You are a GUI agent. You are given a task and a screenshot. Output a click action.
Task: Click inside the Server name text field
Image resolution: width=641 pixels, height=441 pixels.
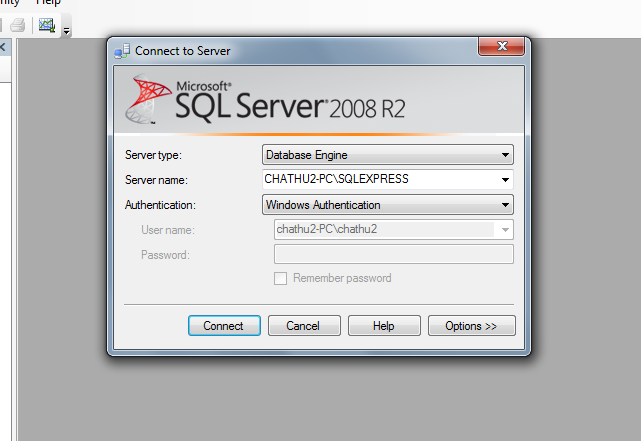[378, 180]
